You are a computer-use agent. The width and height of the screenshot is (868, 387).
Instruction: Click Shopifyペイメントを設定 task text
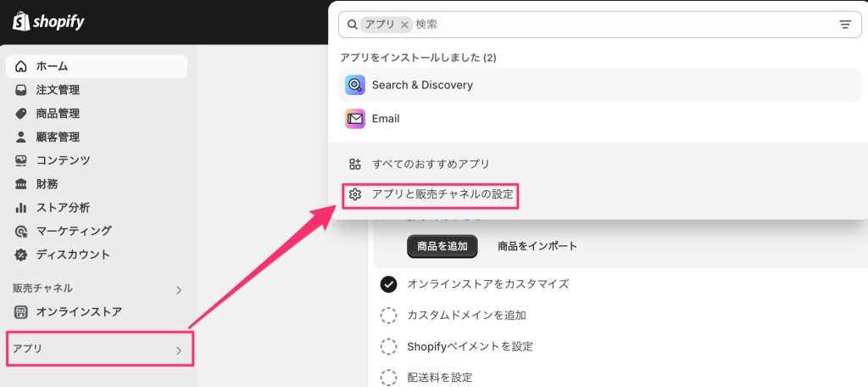pos(470,346)
